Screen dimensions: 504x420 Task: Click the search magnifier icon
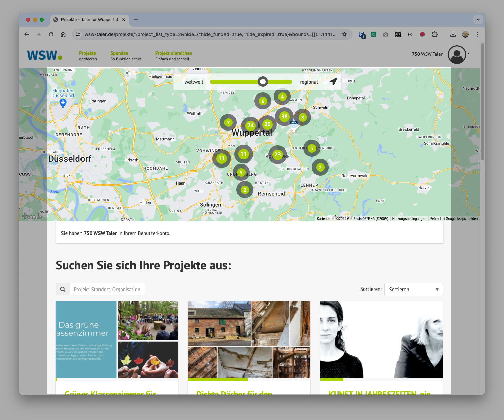[63, 289]
